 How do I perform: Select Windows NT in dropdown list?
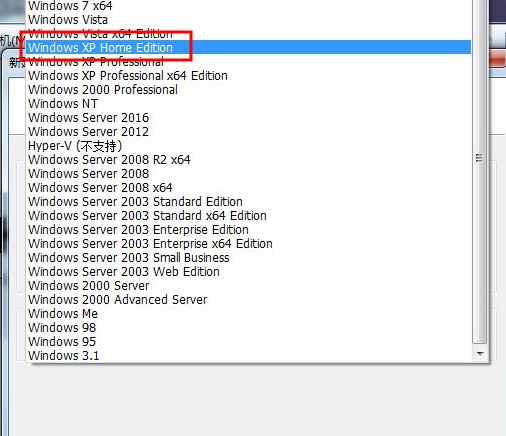pos(249,104)
